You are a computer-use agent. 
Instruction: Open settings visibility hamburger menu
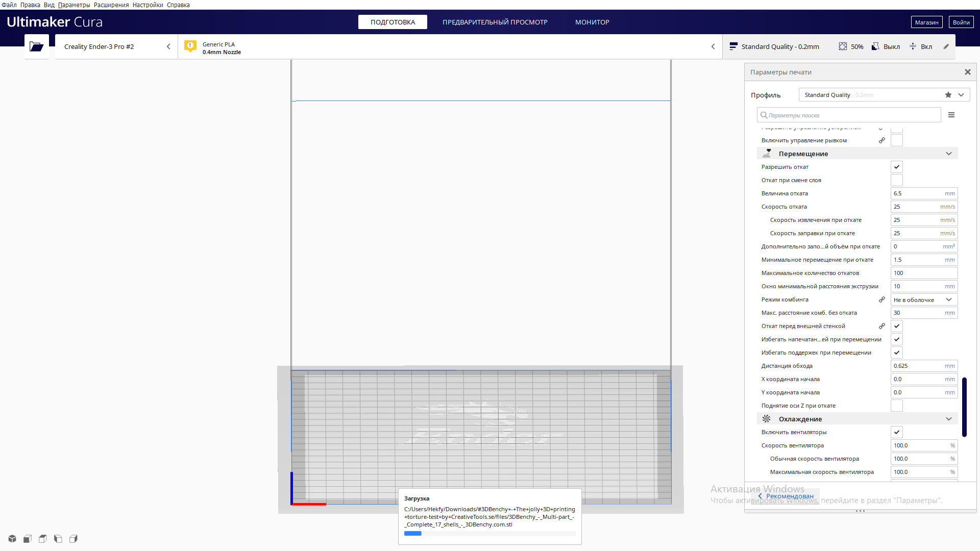pos(951,115)
